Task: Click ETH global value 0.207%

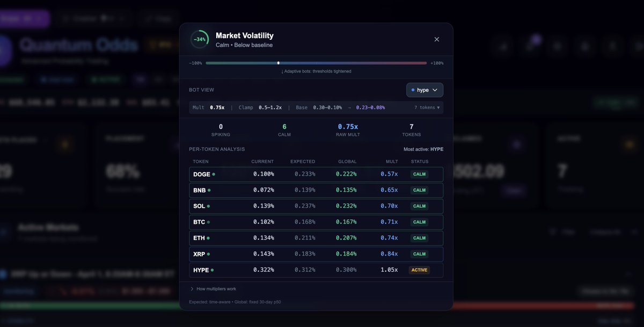Action: pyautogui.click(x=346, y=238)
